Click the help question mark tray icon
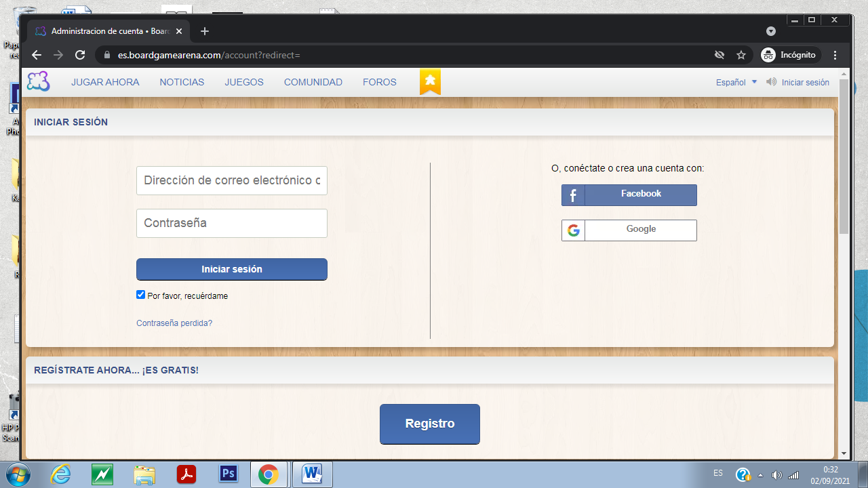Screen dimensions: 868x488 pos(743,474)
